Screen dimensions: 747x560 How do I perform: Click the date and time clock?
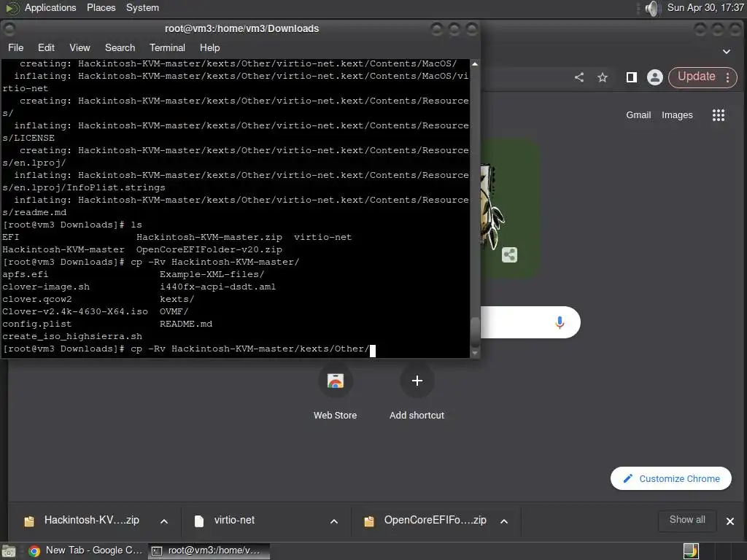[705, 7]
